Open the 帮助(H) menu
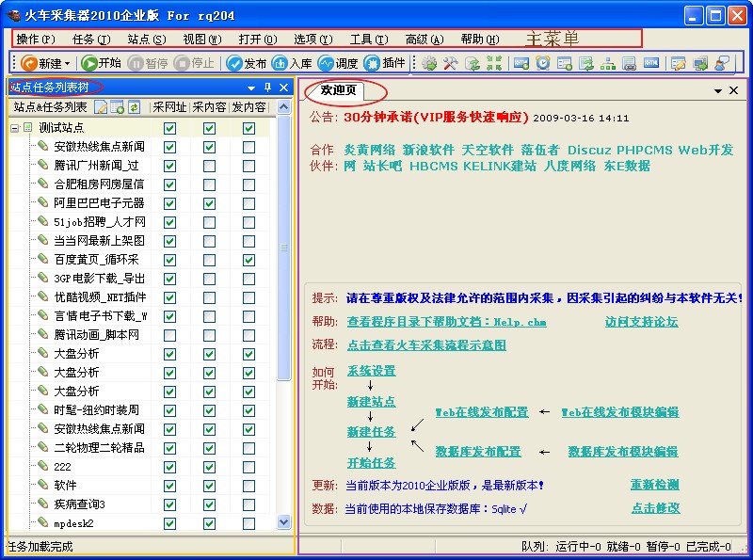The image size is (753, 560). click(480, 39)
